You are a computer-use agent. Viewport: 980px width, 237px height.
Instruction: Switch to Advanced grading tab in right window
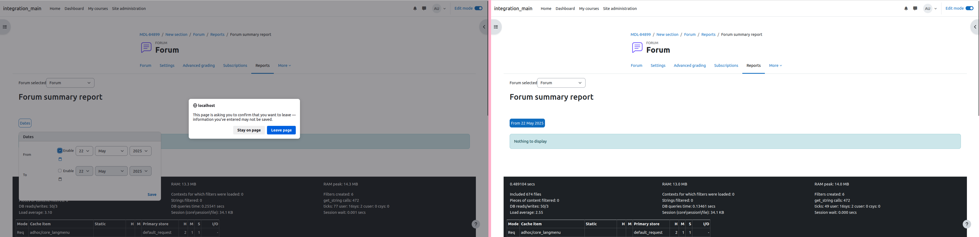click(x=690, y=66)
